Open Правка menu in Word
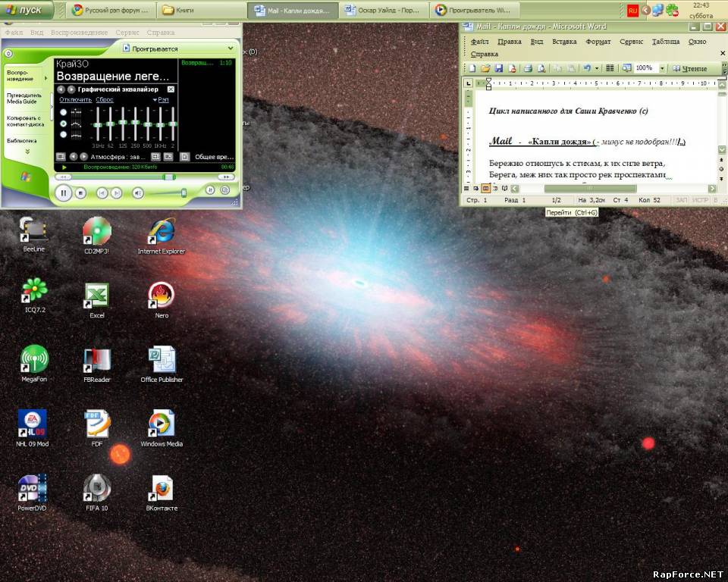The image size is (728, 582). click(x=510, y=42)
